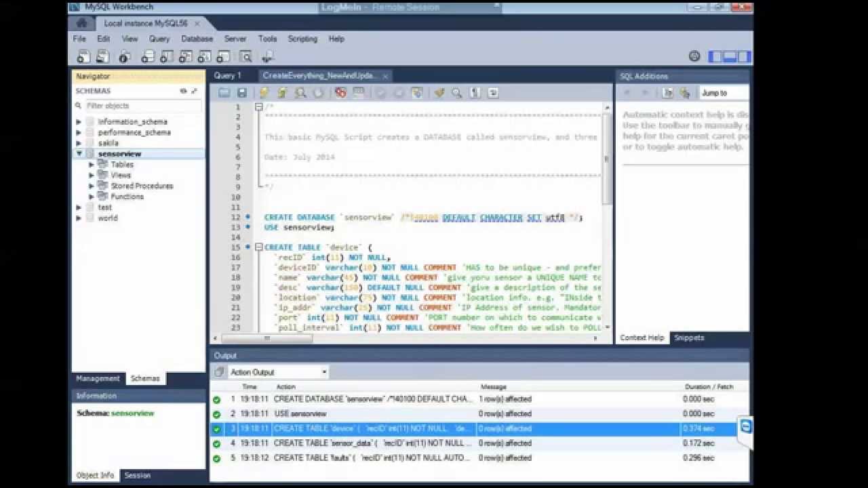Expand the Stored Procedures node
This screenshot has width=868, height=488.
tap(92, 186)
